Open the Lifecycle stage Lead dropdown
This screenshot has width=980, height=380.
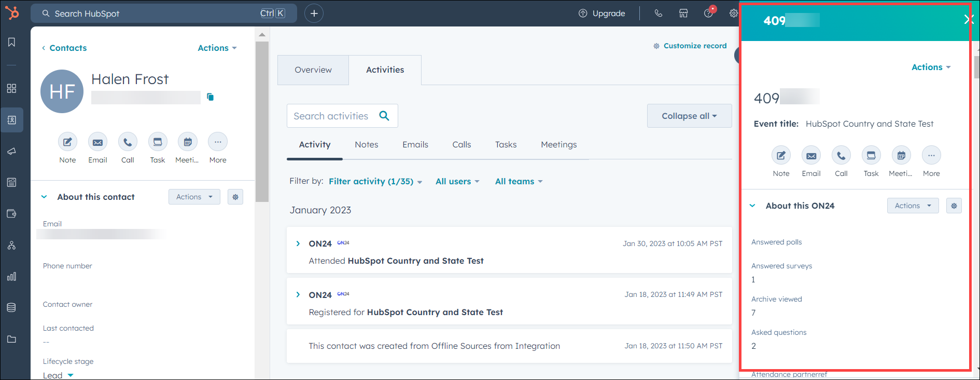(x=58, y=375)
